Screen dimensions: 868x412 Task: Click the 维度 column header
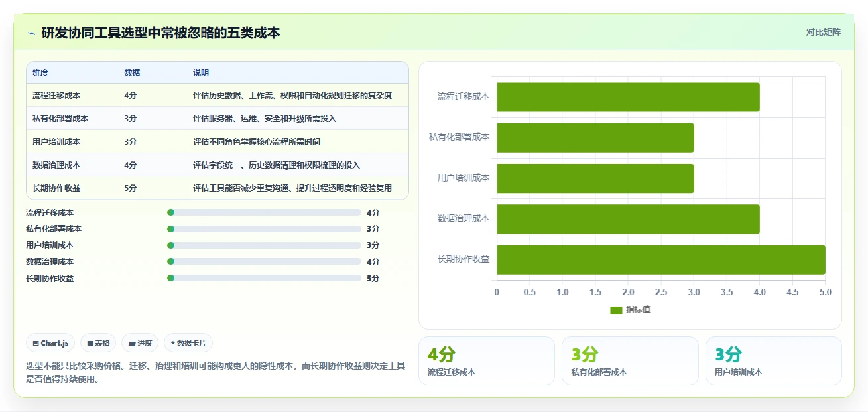[40, 73]
